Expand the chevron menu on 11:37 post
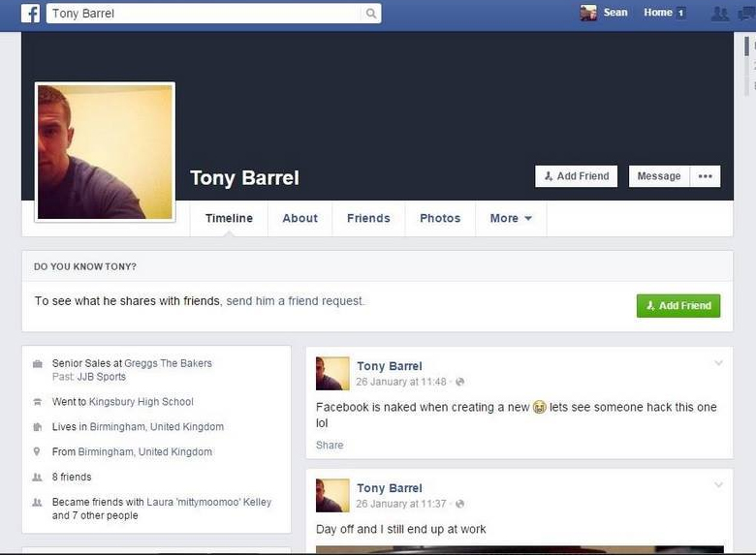 (x=718, y=485)
